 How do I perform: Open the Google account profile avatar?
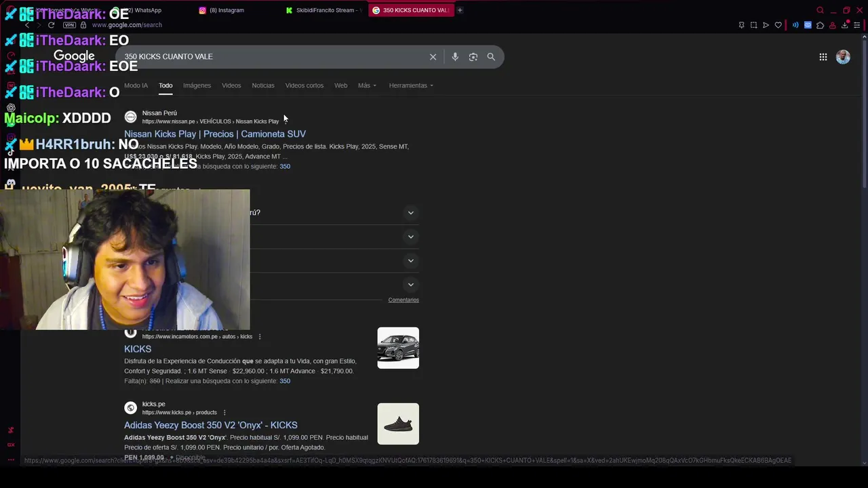(843, 57)
